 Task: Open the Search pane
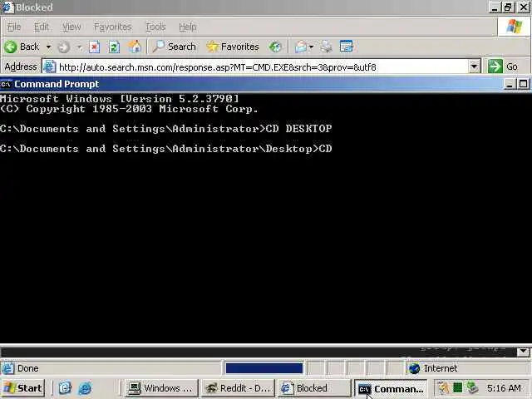[174, 47]
